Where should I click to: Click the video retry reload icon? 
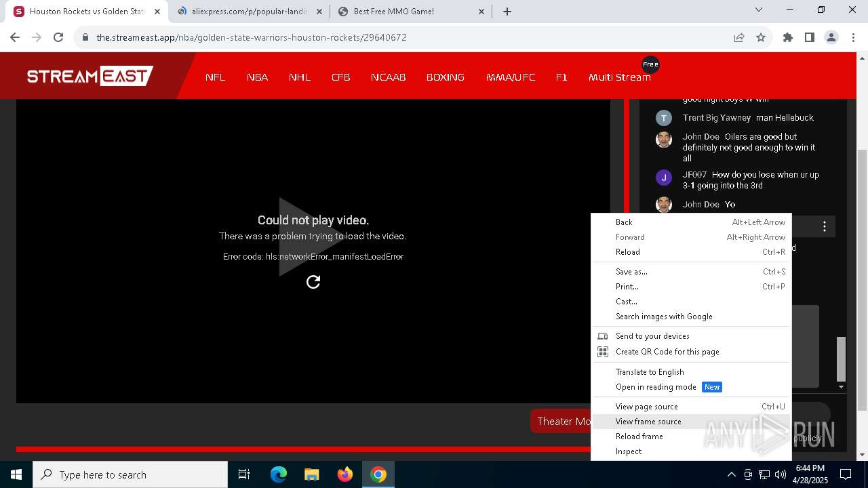[313, 282]
